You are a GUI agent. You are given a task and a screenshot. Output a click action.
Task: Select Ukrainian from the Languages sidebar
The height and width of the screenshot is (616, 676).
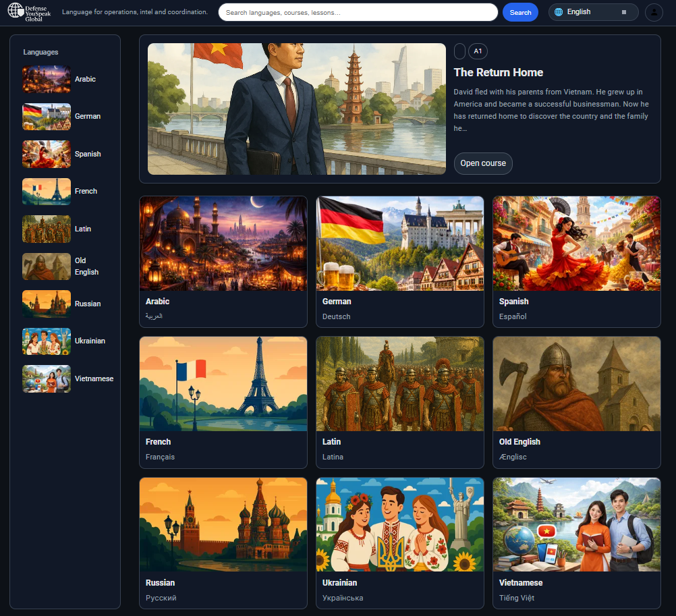point(46,341)
